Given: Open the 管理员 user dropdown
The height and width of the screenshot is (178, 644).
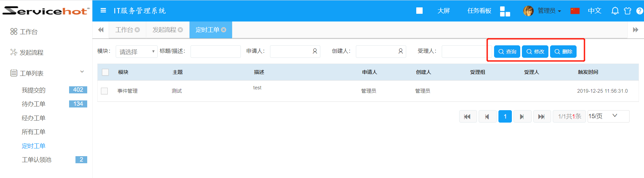Looking at the screenshot, I should click(x=549, y=11).
